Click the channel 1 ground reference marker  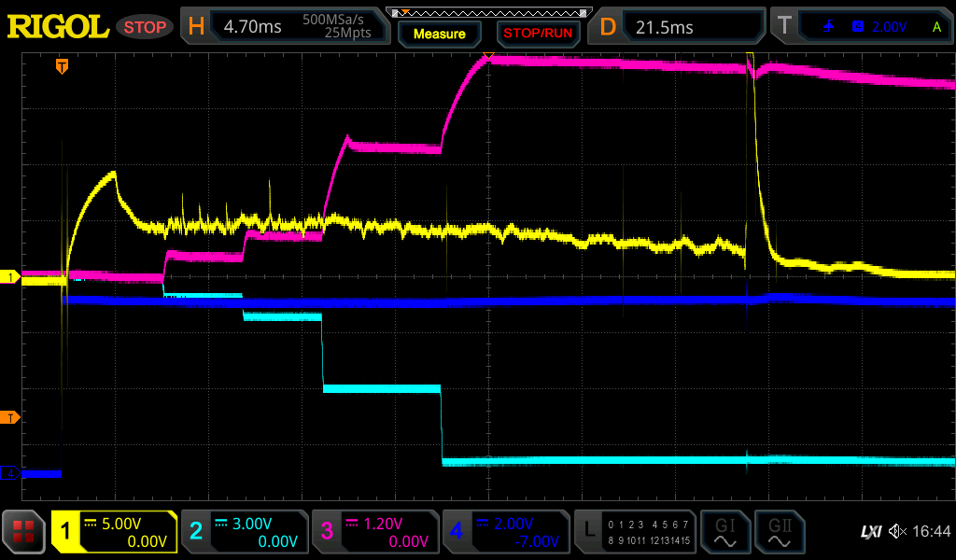tap(10, 277)
